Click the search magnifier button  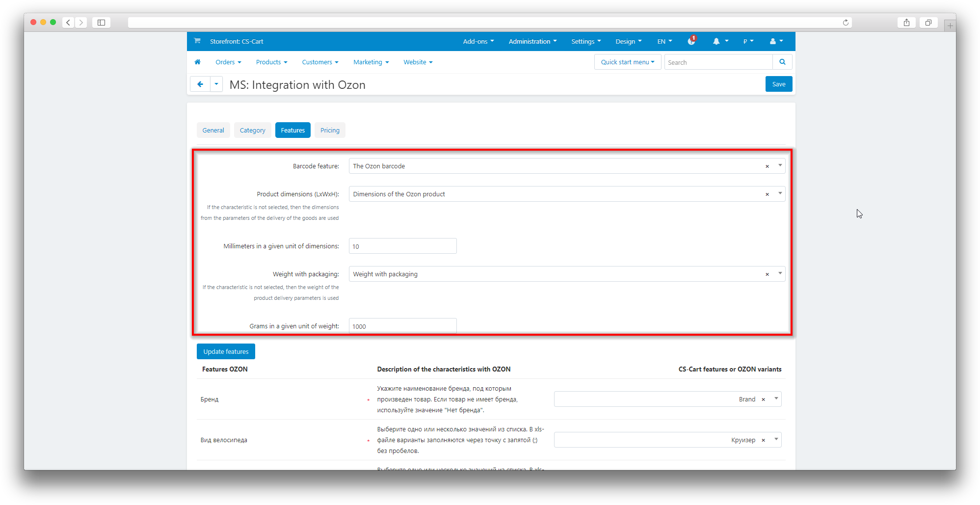click(x=782, y=62)
